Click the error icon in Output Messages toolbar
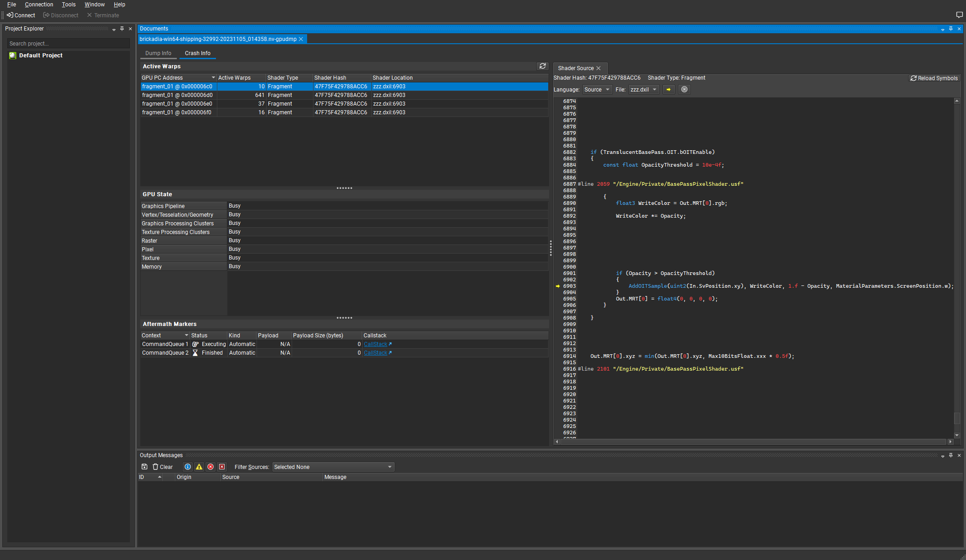Screen dimensions: 966x560 pyautogui.click(x=210, y=467)
